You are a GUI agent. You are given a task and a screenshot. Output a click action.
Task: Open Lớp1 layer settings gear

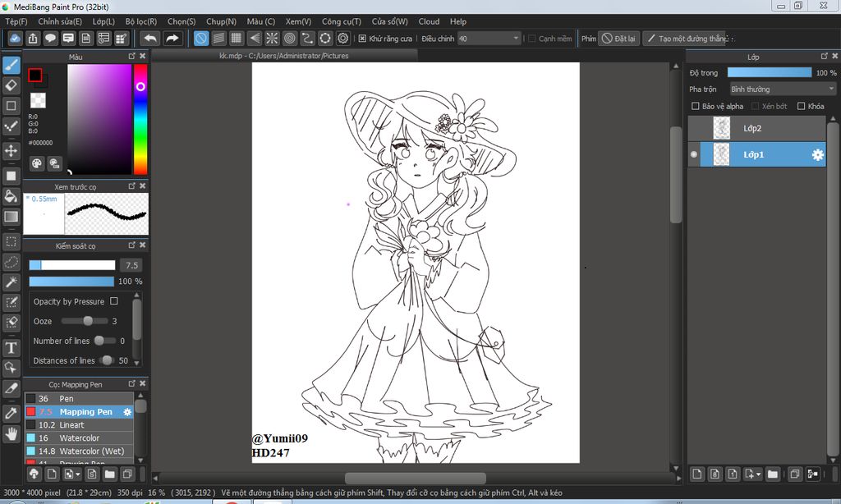(817, 155)
